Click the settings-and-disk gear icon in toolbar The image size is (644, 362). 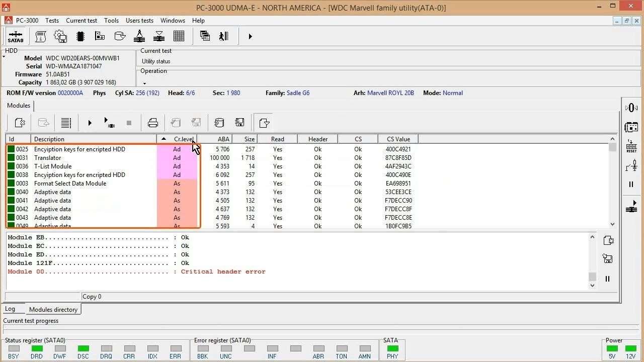tap(60, 36)
